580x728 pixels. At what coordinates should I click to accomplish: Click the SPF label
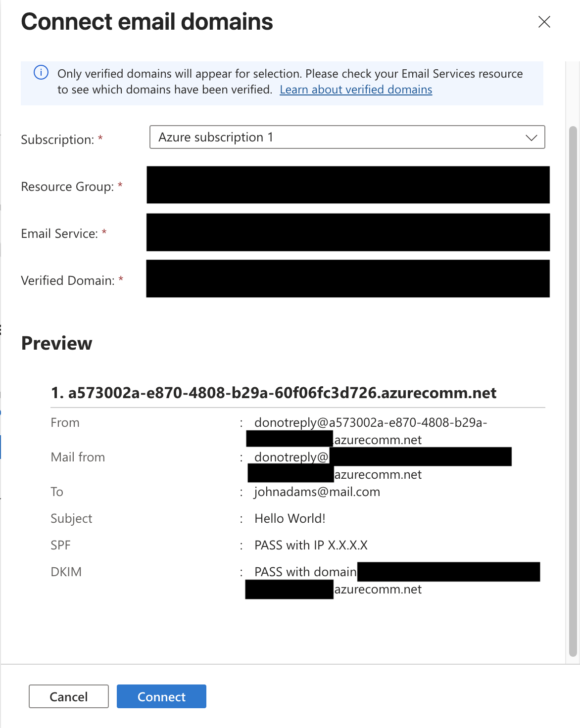click(61, 545)
